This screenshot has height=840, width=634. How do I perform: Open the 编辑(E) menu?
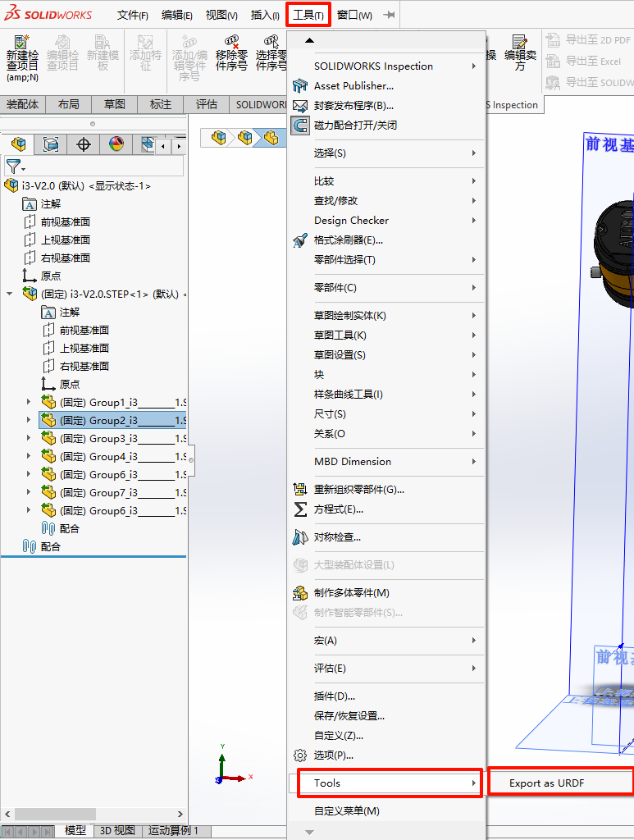pyautogui.click(x=176, y=15)
